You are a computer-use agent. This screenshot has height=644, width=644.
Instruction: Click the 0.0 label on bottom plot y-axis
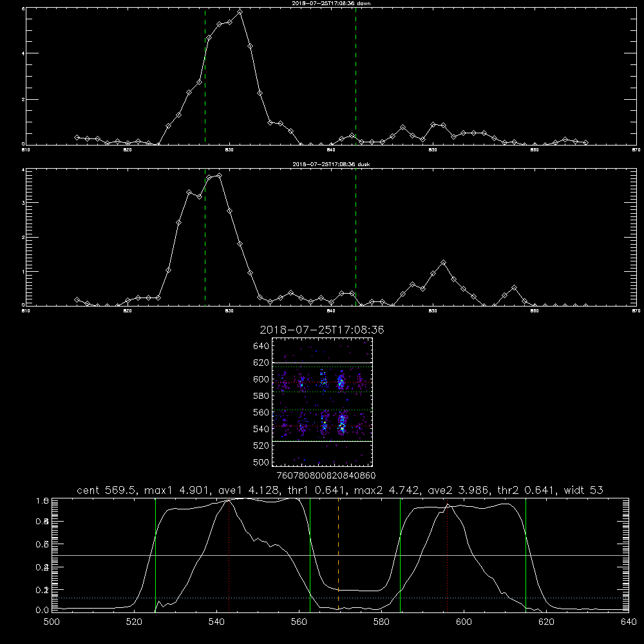click(x=43, y=610)
